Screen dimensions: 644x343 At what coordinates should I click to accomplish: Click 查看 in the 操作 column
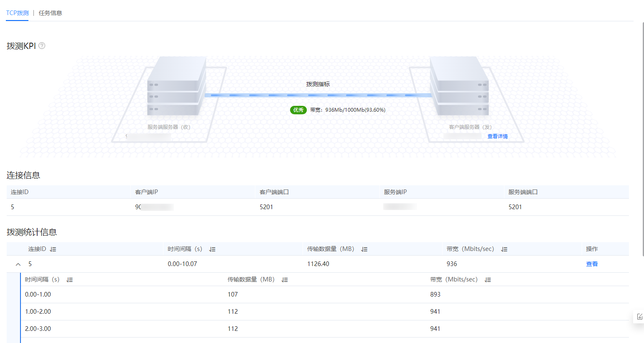[592, 264]
